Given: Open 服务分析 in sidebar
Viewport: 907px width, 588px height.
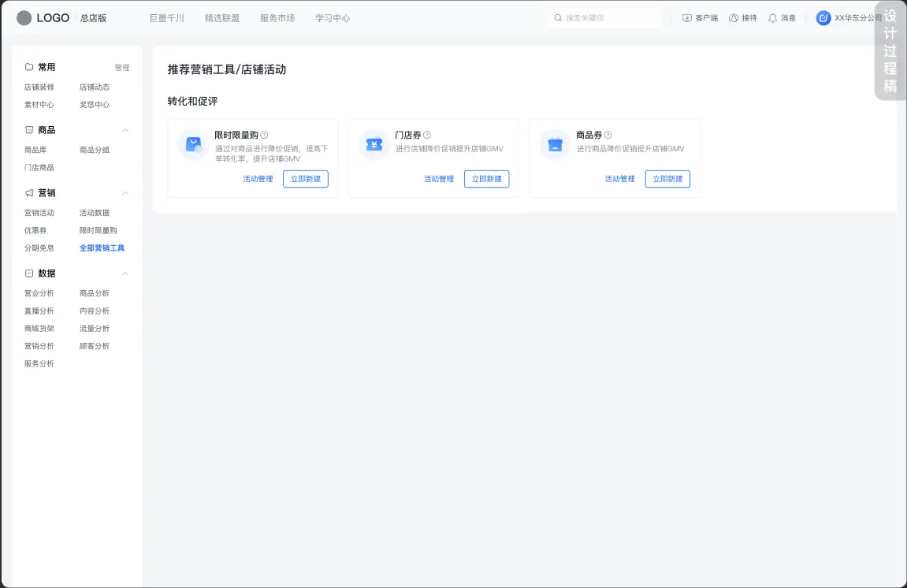Looking at the screenshot, I should pyautogui.click(x=39, y=363).
